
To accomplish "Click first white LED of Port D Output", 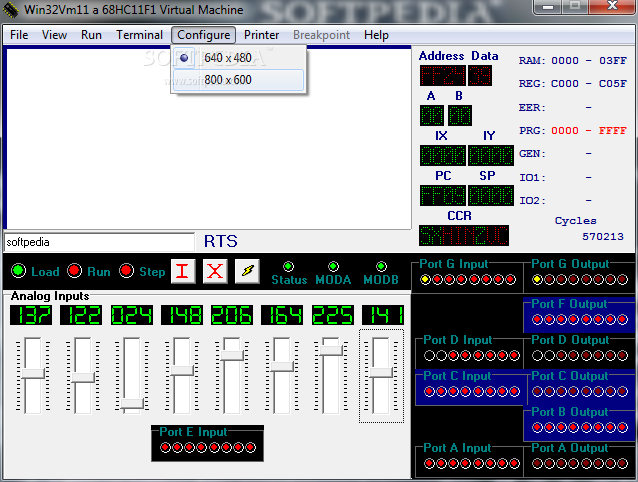I will [537, 356].
